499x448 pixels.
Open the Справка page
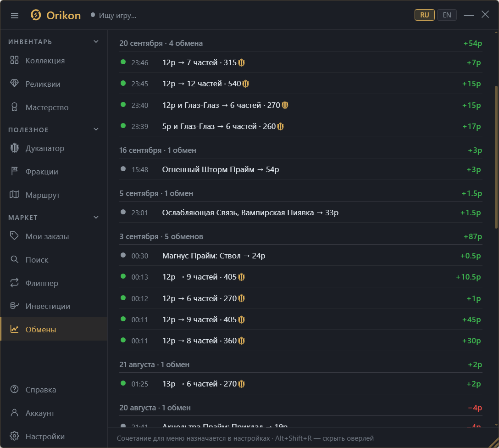click(x=54, y=389)
